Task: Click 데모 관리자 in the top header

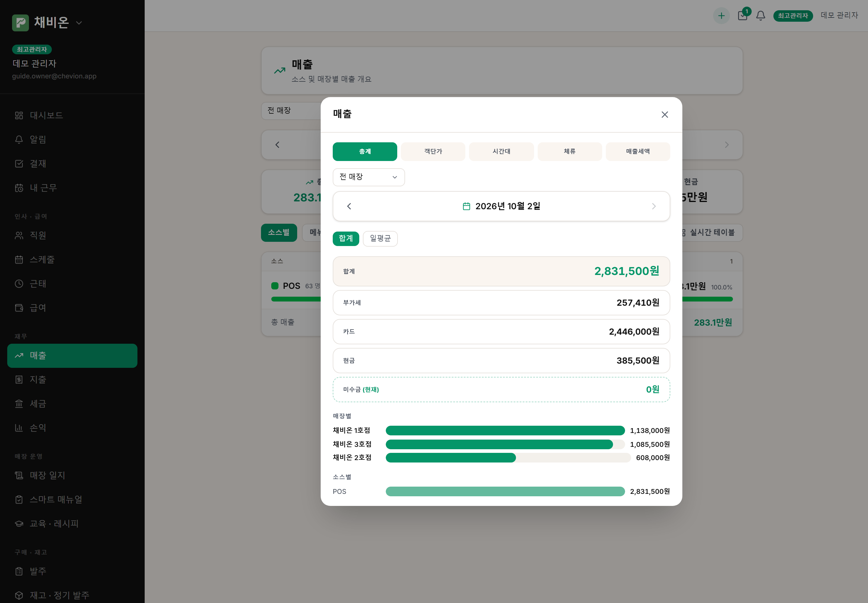Action: [839, 15]
